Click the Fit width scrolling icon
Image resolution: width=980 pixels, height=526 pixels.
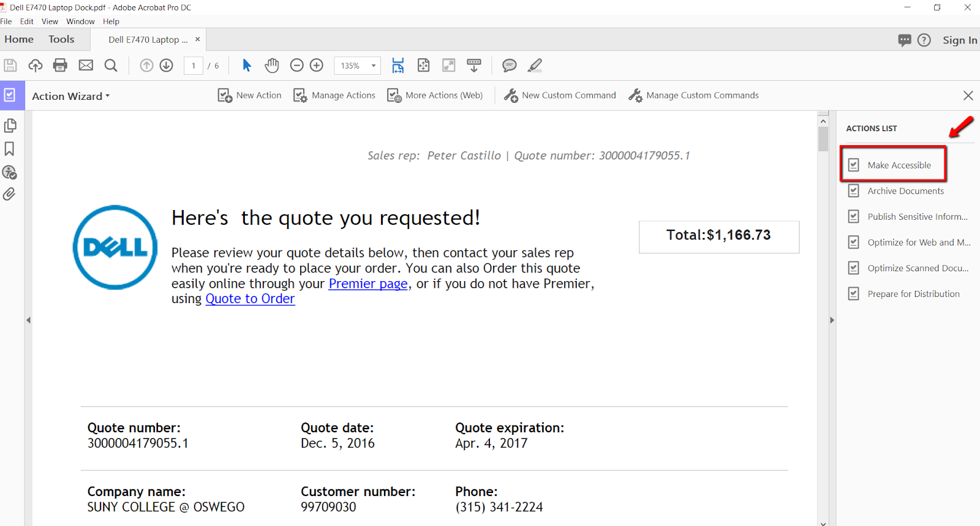pos(398,66)
